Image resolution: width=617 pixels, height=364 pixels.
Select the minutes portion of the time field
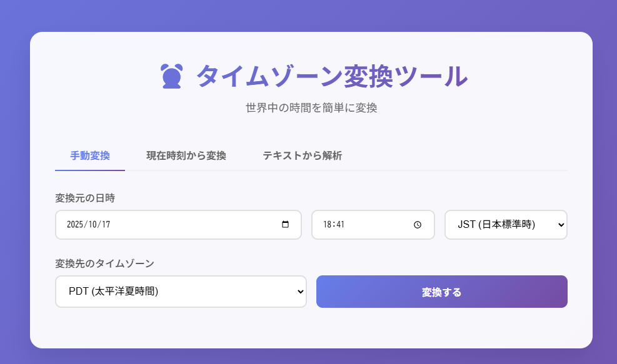[x=342, y=225]
